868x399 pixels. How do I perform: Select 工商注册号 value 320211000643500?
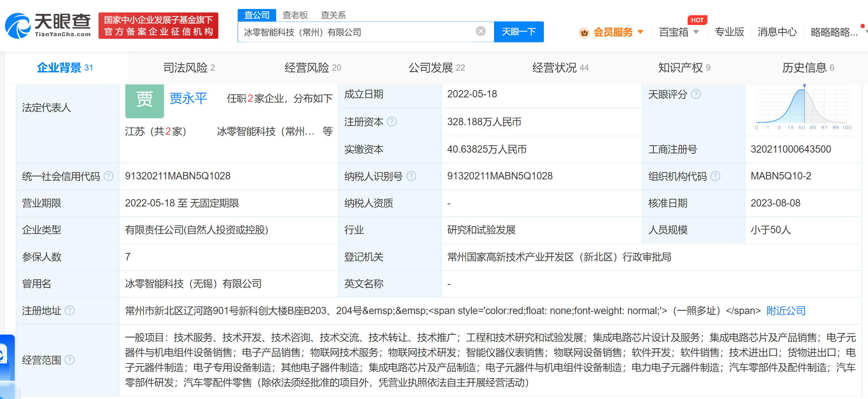point(791,149)
